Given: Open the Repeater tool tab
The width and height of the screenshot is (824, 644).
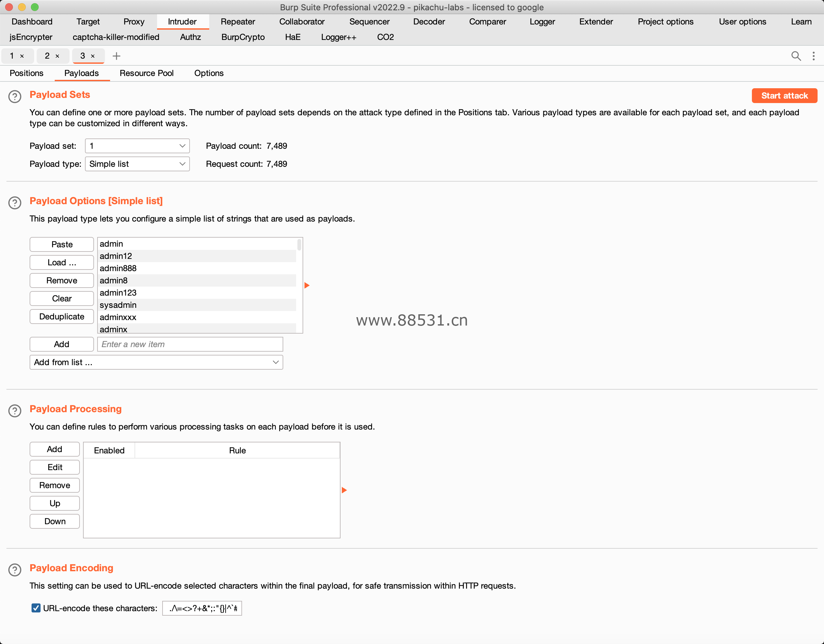Looking at the screenshot, I should (x=238, y=22).
